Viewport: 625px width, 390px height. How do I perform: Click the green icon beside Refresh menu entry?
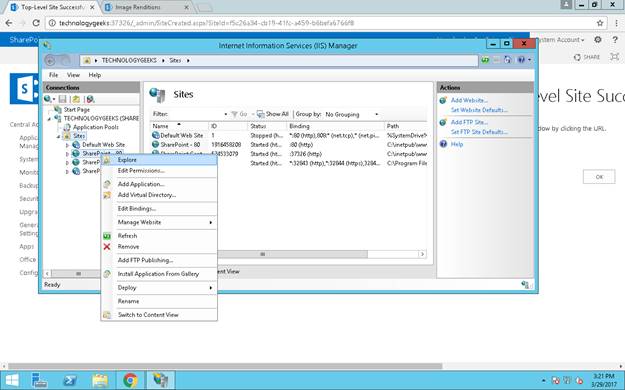pyautogui.click(x=107, y=236)
